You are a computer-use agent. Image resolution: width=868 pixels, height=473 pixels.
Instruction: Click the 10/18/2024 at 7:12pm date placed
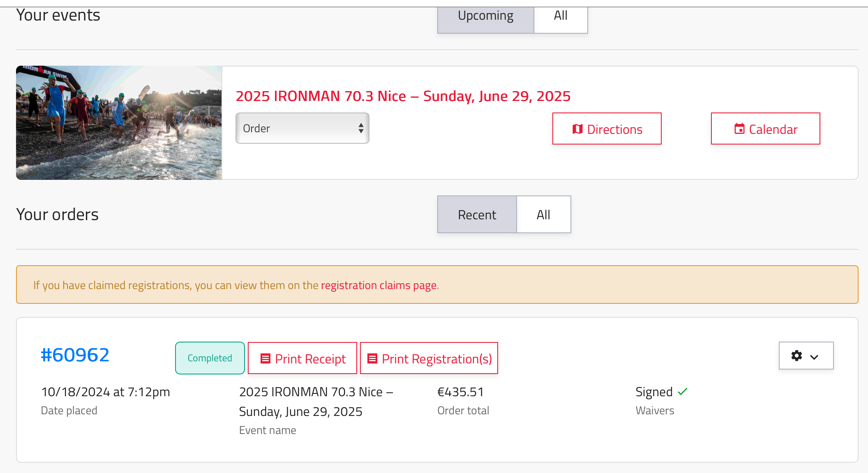(x=106, y=392)
